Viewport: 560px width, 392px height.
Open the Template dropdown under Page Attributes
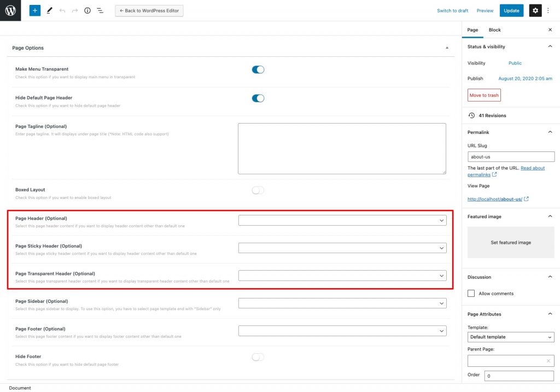[510, 337]
